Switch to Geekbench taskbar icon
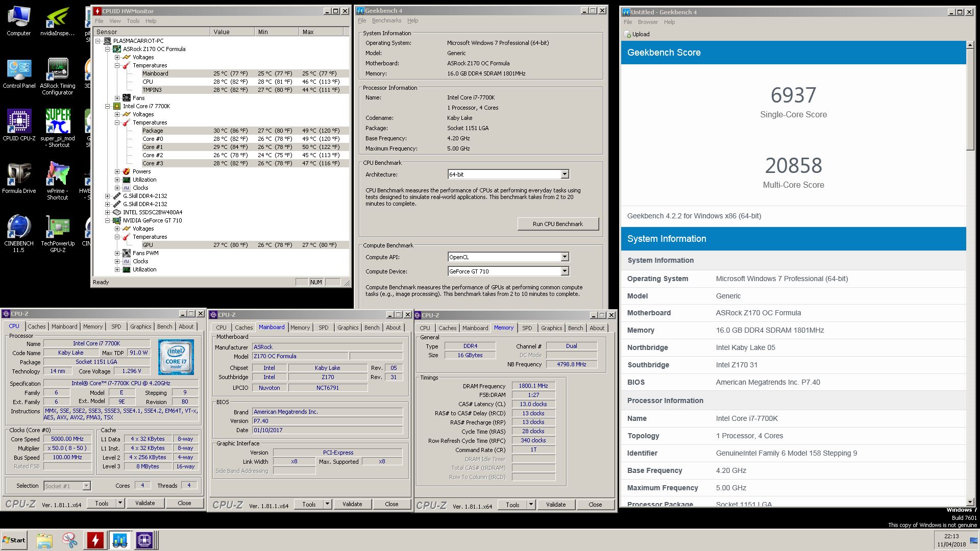 click(120, 540)
